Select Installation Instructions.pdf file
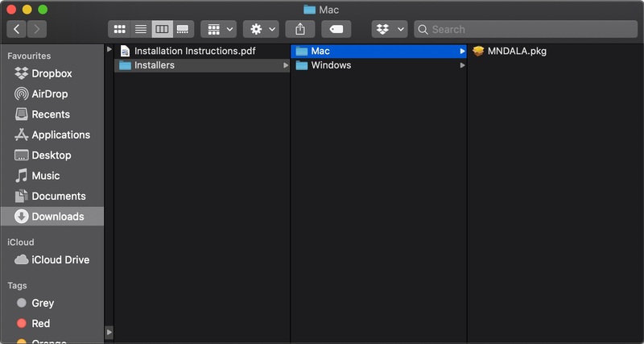The image size is (644, 344). [202, 51]
